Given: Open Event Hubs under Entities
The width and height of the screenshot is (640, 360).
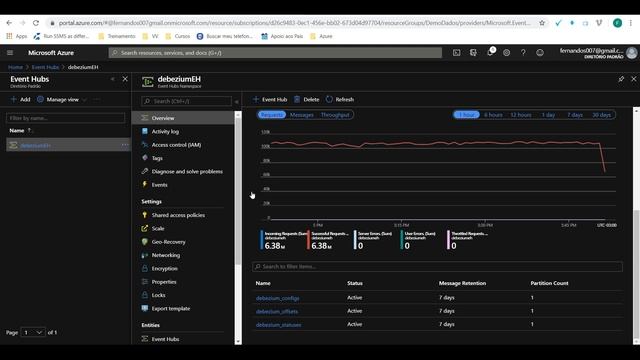Looking at the screenshot, I should (165, 339).
